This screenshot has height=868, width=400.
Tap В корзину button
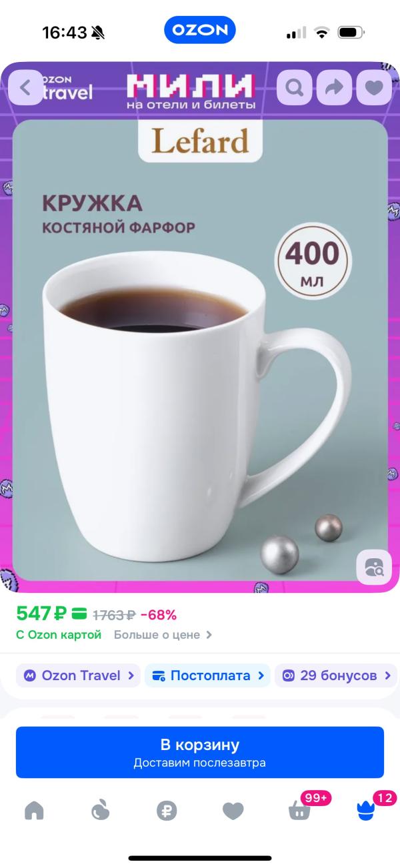click(x=200, y=752)
